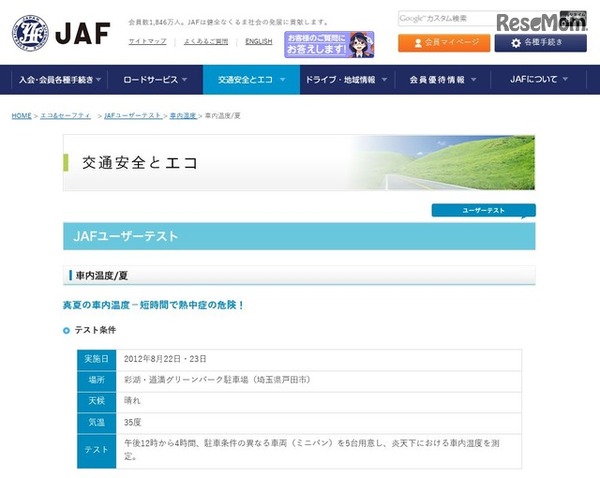Expand the 入会・会員各種手続き menu arrow
The width and height of the screenshot is (600, 478).
(98, 80)
